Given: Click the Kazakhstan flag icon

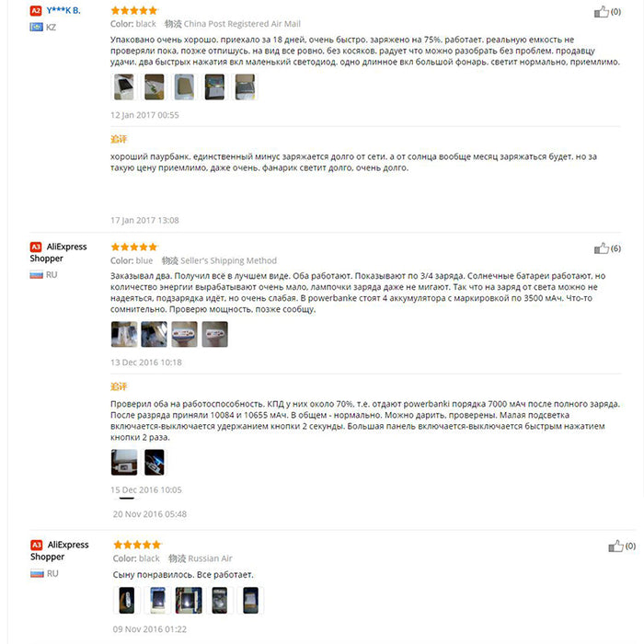Looking at the screenshot, I should pos(36,27).
